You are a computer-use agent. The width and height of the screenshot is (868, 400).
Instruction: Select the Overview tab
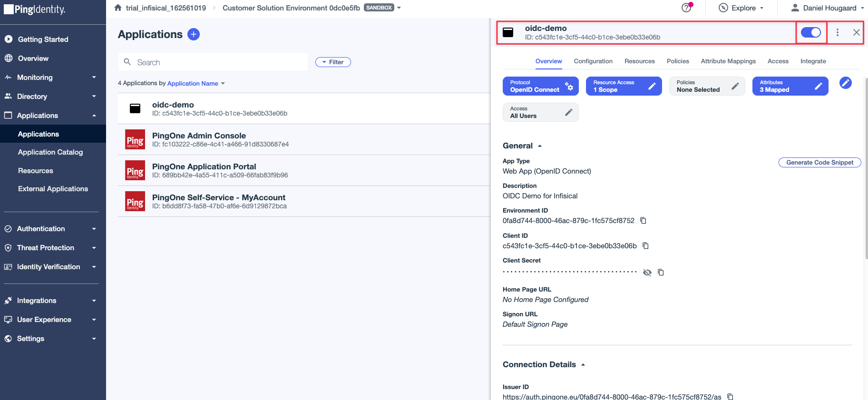(x=548, y=61)
